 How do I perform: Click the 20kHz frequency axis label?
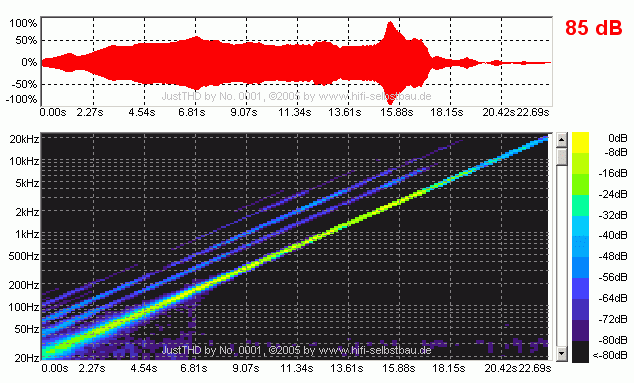24,139
